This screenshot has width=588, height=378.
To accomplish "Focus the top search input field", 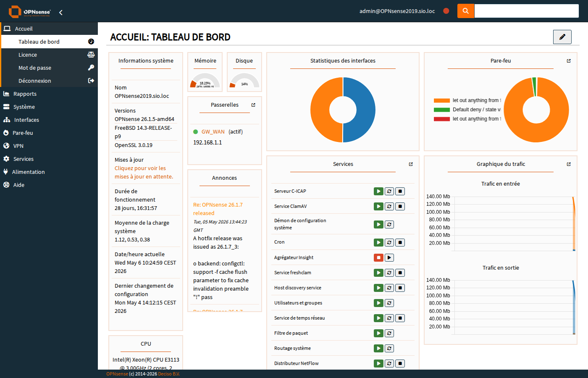I will tap(526, 11).
